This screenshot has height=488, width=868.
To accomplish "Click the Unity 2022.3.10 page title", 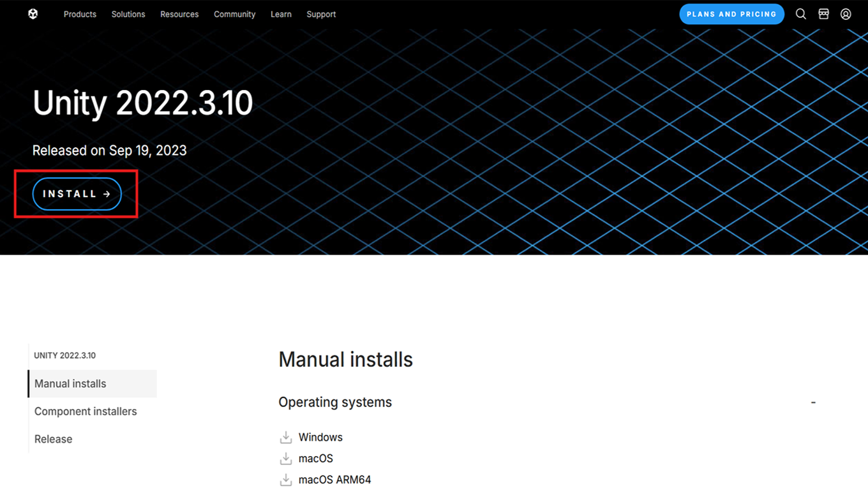I will click(x=143, y=103).
